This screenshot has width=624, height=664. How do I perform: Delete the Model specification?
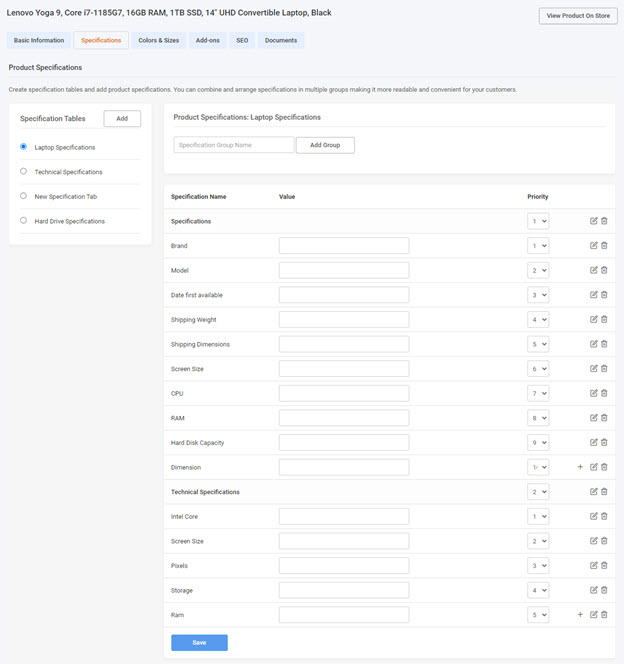(604, 270)
